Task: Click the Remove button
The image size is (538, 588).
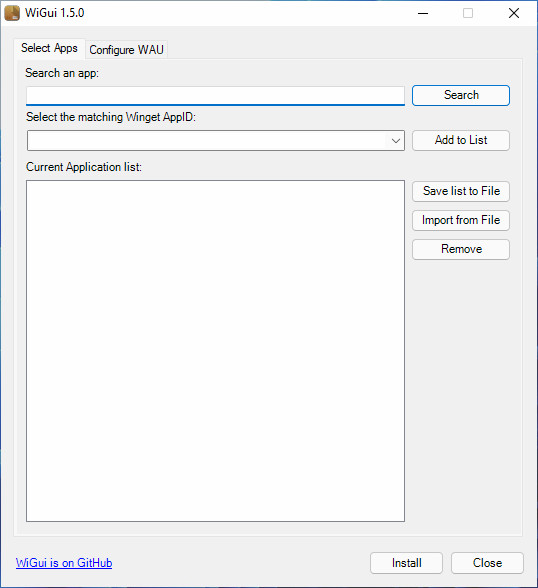Action: pyautogui.click(x=461, y=249)
